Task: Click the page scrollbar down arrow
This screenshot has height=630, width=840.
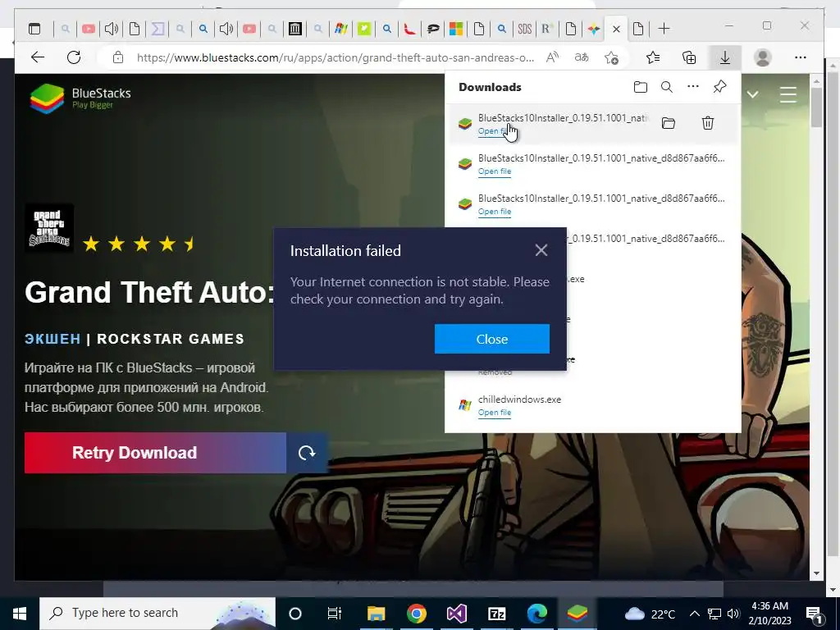Action: pos(816,573)
